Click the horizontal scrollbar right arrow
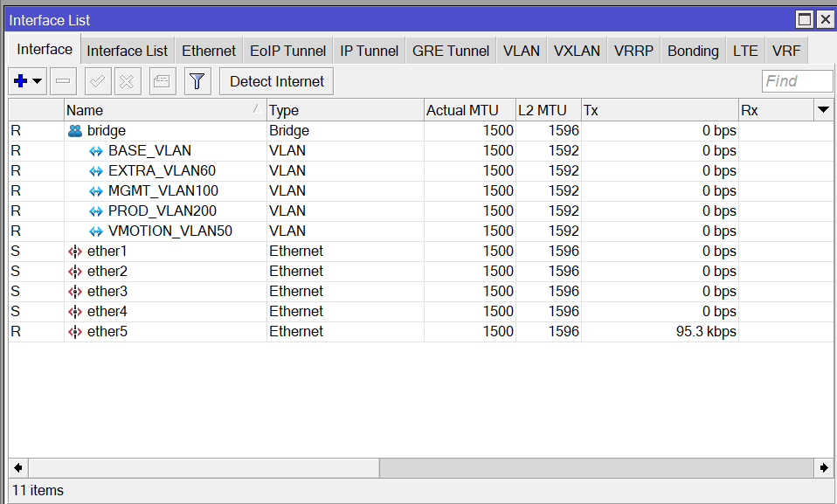 [x=824, y=467]
